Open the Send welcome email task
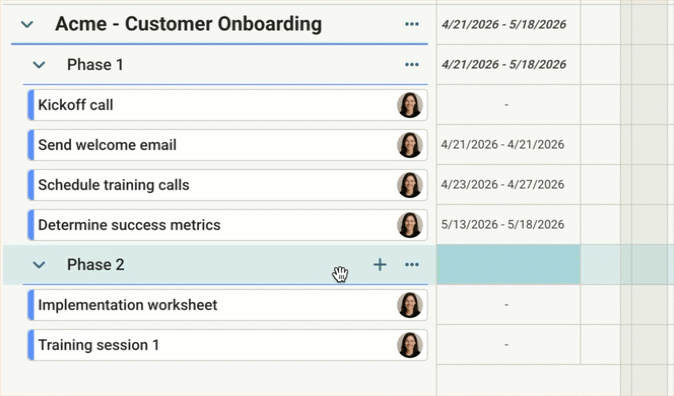 (x=228, y=145)
